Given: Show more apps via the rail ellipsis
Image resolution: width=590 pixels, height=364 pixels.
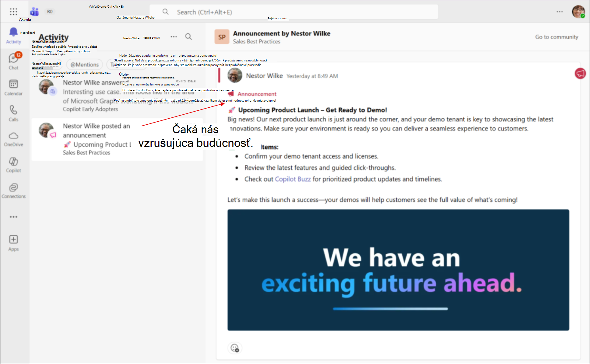Looking at the screenshot, I should coord(14,217).
